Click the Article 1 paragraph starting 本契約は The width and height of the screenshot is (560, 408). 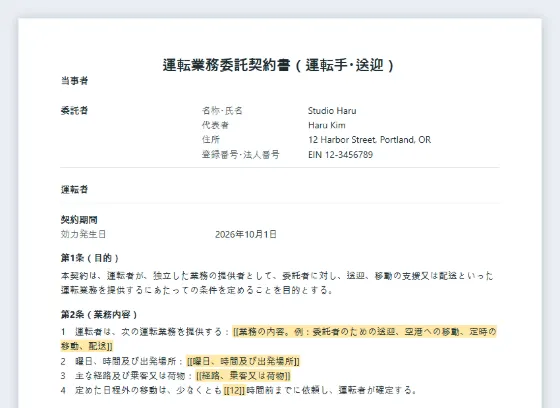click(277, 283)
